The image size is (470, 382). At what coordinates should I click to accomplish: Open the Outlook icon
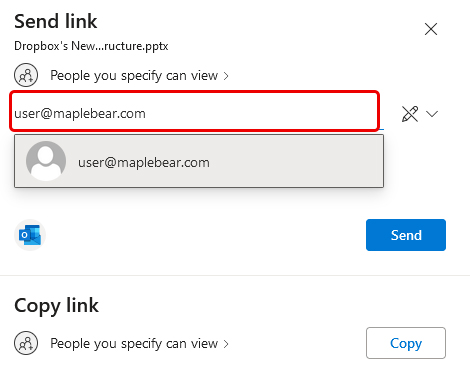[30, 235]
